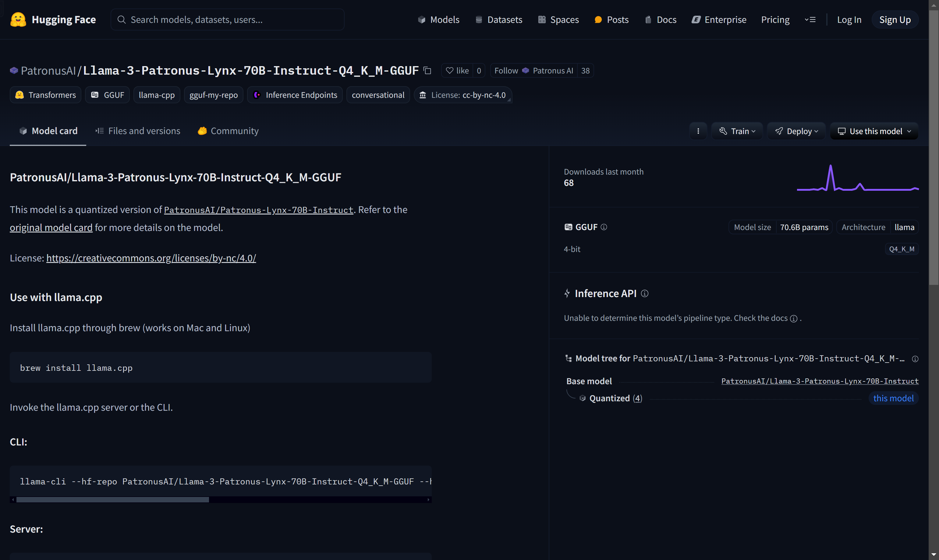
Task: Expand the Train dropdown
Action: point(737,131)
